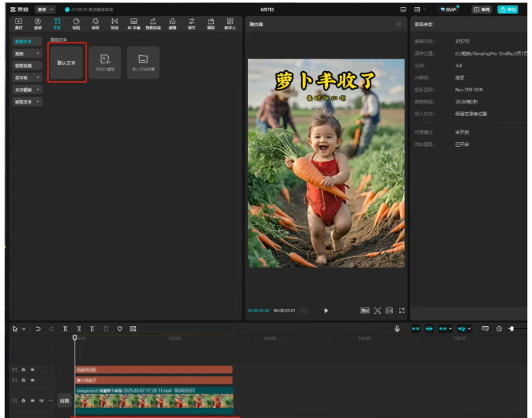Enter fullscreen preview with expand icon
Screen dimensions: 532x418
[x=402, y=311]
